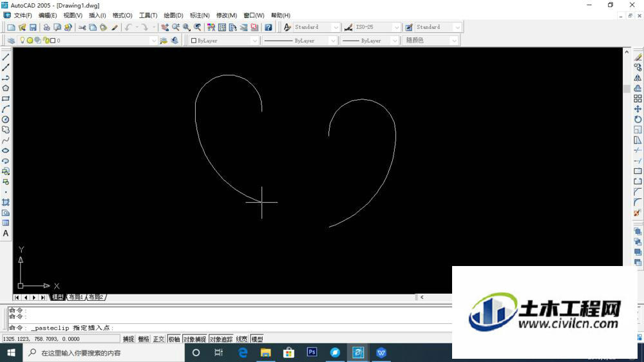
Task: Select the Circle tool
Action: click(6, 120)
